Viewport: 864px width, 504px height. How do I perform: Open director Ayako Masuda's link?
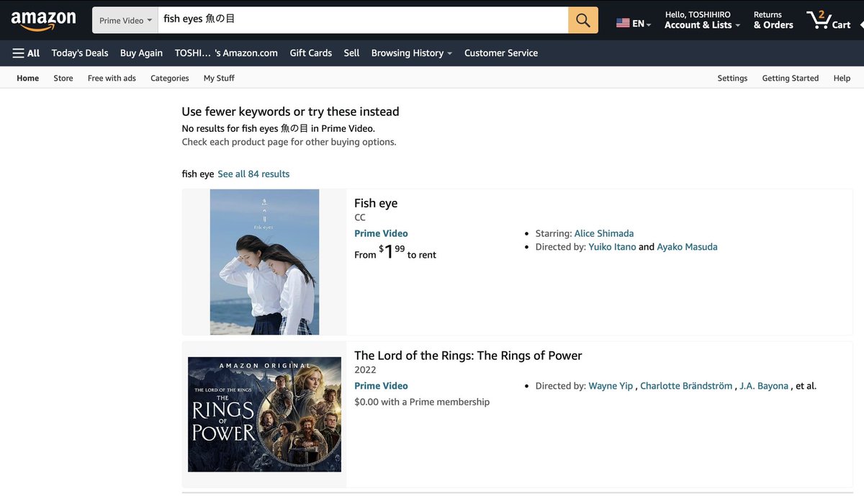click(687, 247)
